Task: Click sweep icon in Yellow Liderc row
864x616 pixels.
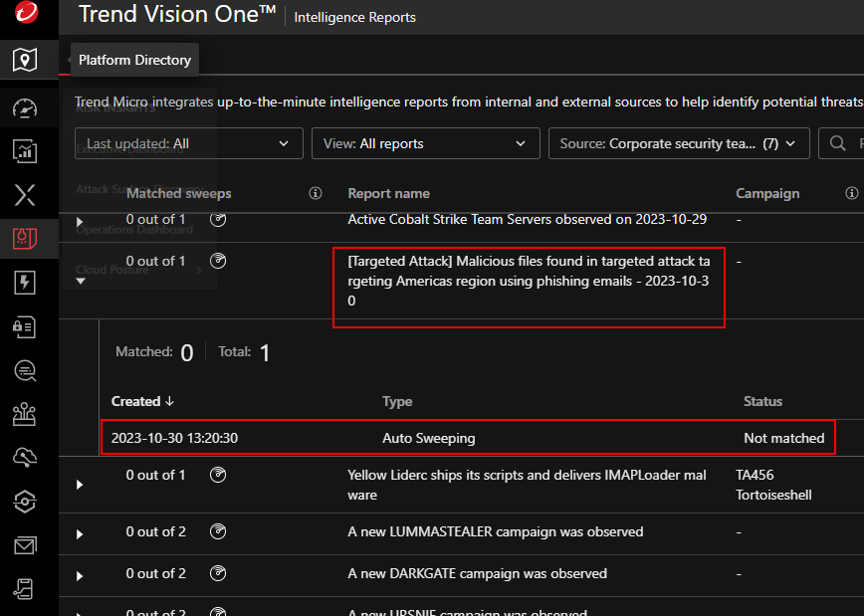Action: pyautogui.click(x=218, y=475)
